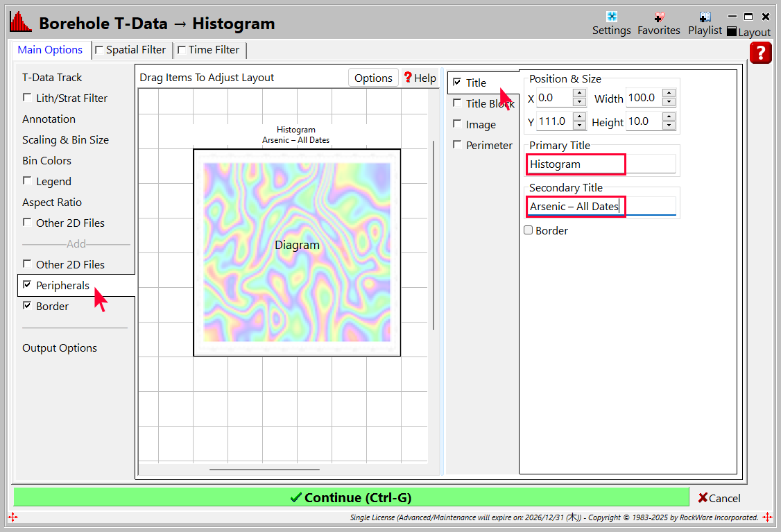Open Settings via the gear icon
Screen dimensions: 781x532
(611, 17)
